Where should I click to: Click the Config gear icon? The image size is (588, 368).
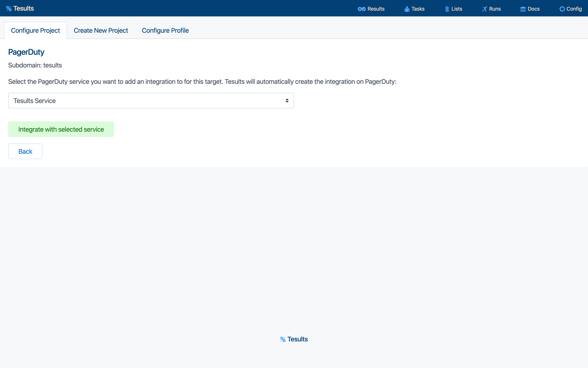[x=562, y=9]
